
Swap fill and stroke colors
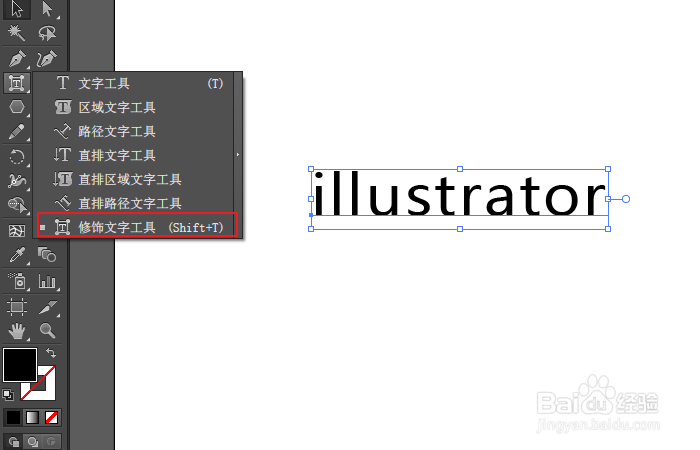(51, 353)
